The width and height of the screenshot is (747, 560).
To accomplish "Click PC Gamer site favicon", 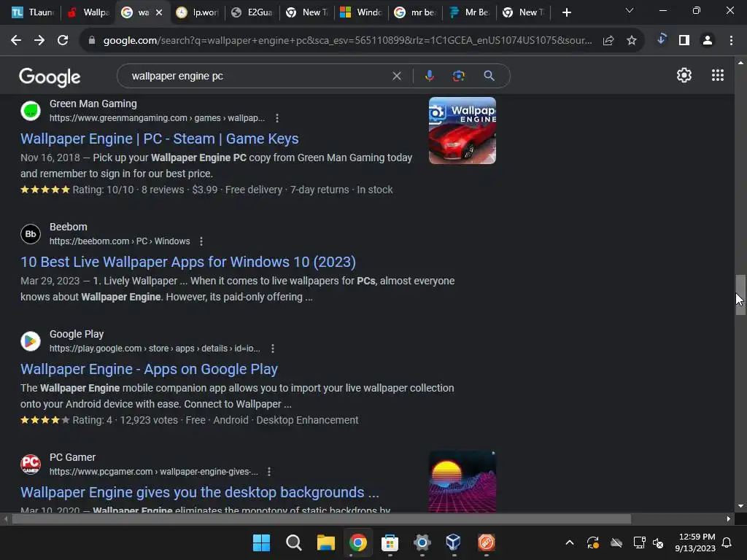I will click(31, 464).
